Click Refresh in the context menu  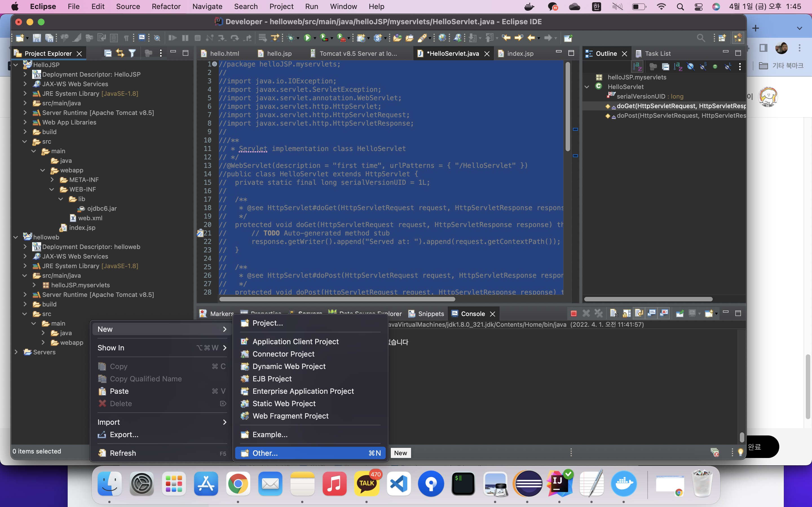(123, 453)
